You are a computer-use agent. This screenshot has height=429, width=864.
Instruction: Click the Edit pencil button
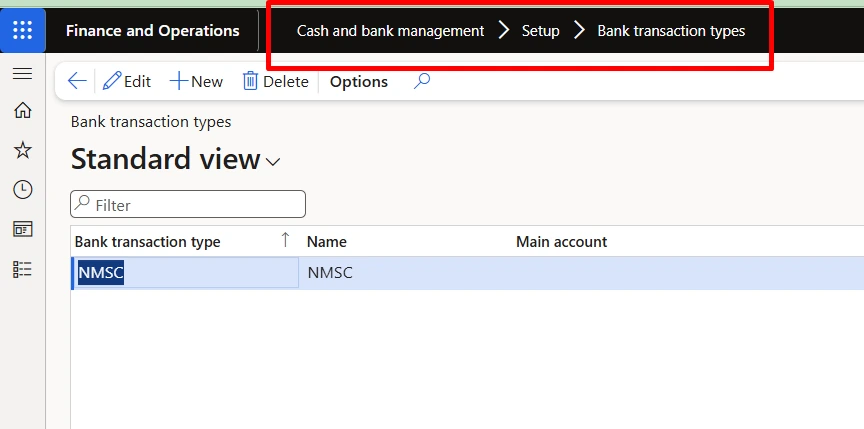click(127, 82)
